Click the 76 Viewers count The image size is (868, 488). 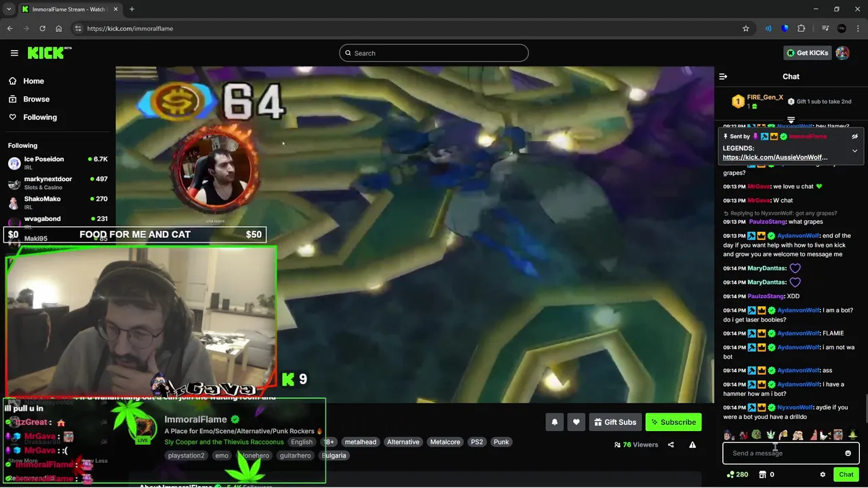point(636,445)
